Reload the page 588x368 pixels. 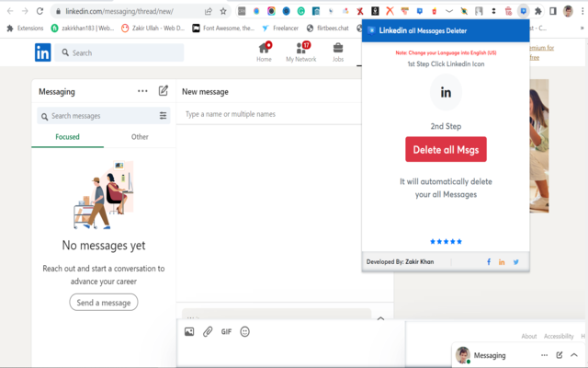pos(40,11)
